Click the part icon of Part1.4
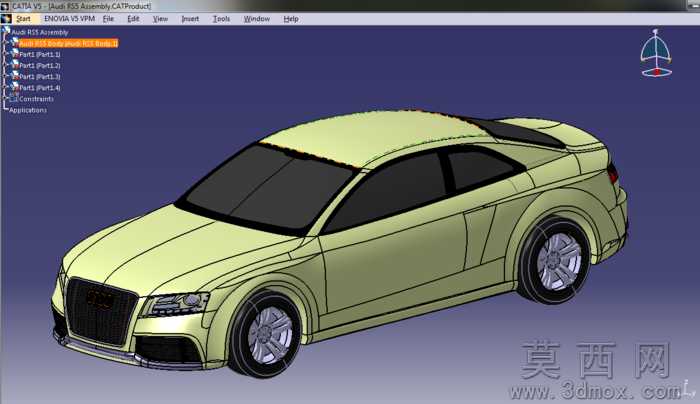 (15, 87)
